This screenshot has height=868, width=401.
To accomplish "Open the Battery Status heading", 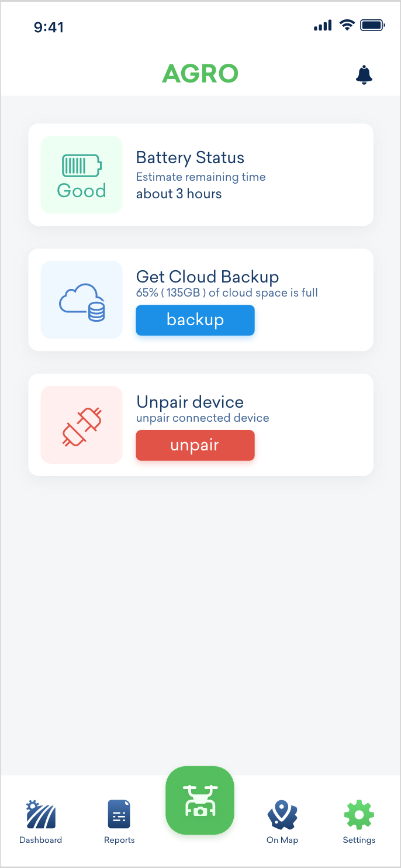I will [190, 158].
